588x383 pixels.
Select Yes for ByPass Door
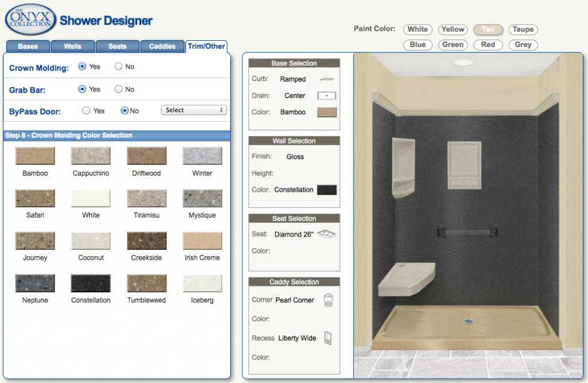coord(86,111)
